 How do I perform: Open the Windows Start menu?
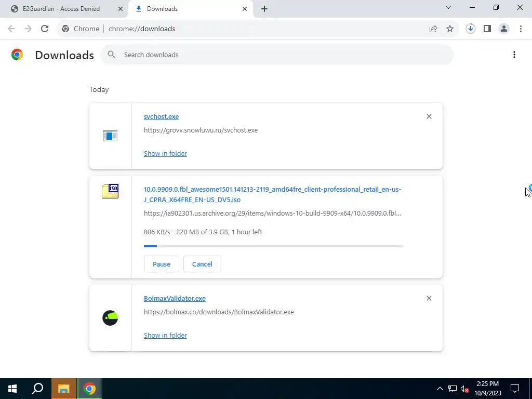[x=12, y=389]
